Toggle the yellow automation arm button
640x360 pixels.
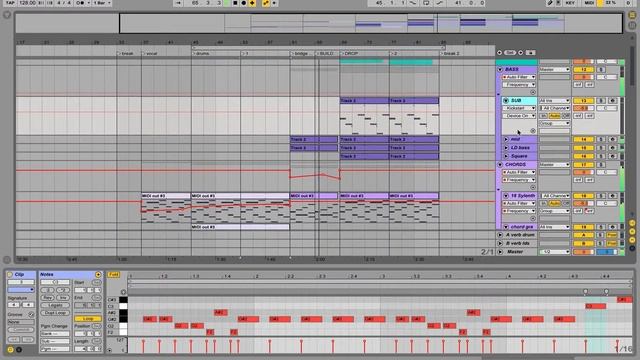click(266, 3)
